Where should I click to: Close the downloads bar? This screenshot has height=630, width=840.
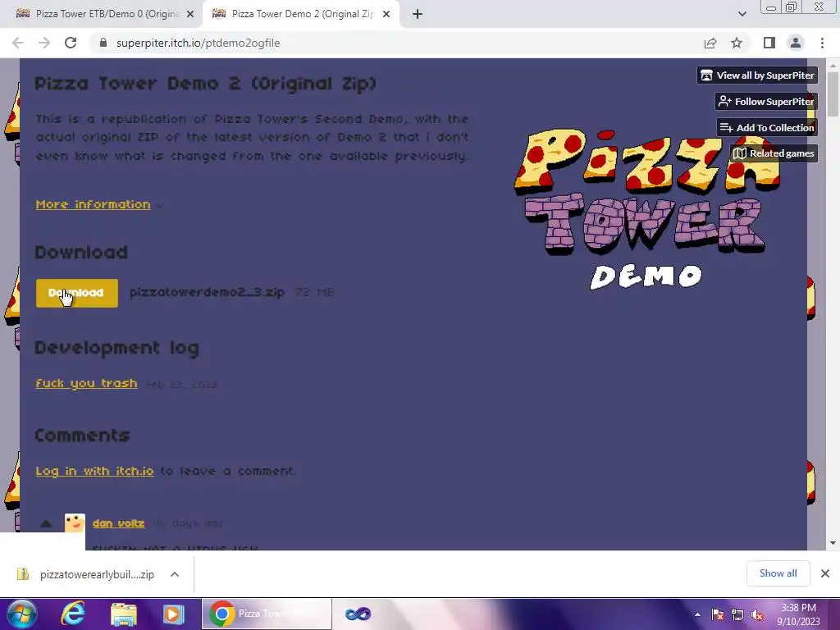(825, 573)
